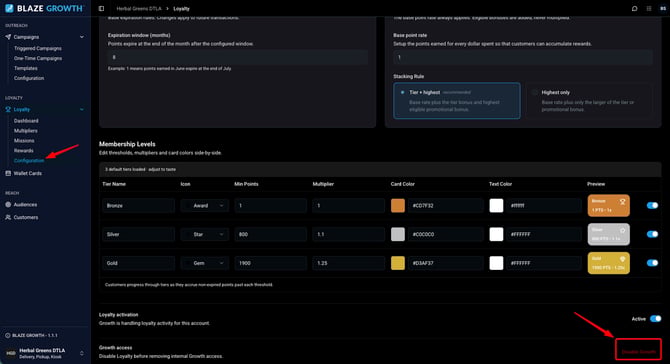670x364 pixels.
Task: Click the Silver card preview thumbnail
Action: coord(608,234)
